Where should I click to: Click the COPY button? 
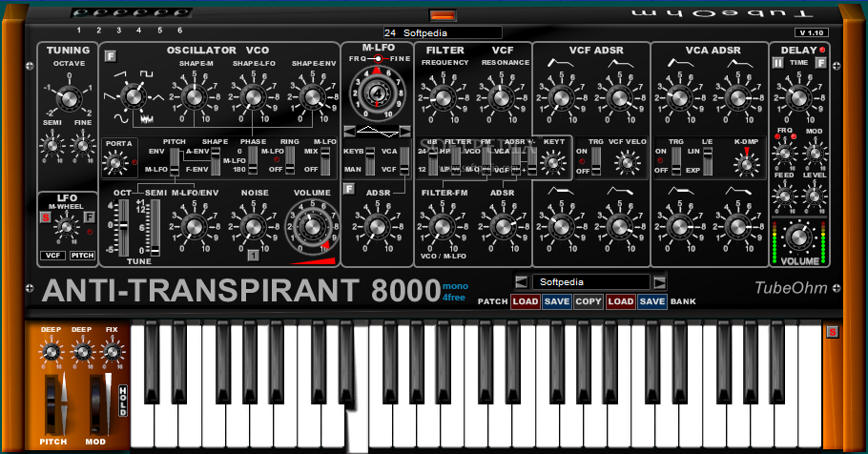pos(588,301)
